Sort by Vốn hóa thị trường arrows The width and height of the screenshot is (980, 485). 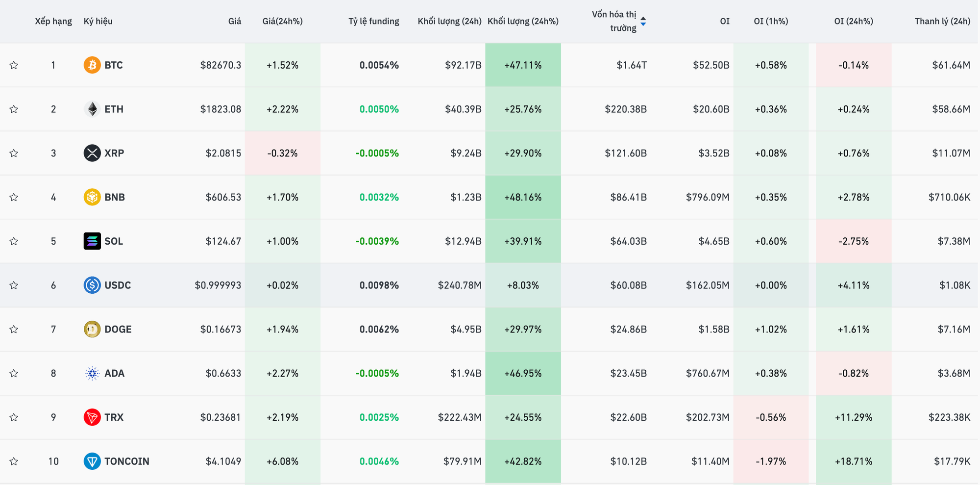point(643,22)
